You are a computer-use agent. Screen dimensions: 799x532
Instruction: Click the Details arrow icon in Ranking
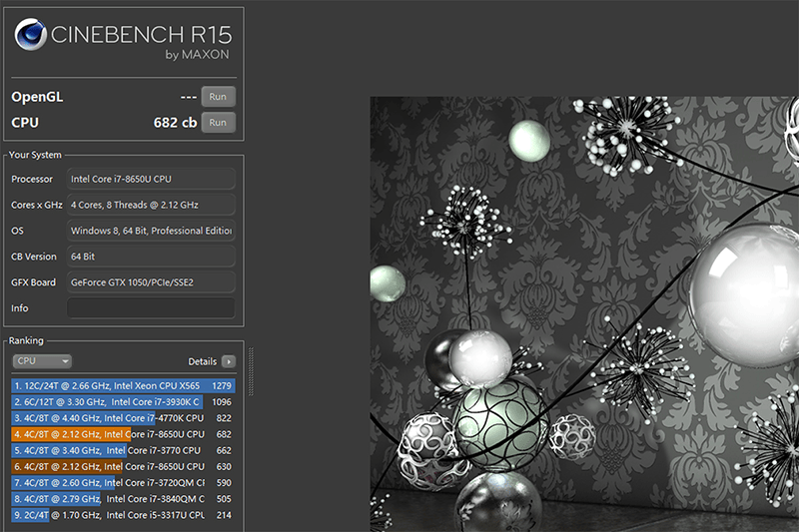229,361
